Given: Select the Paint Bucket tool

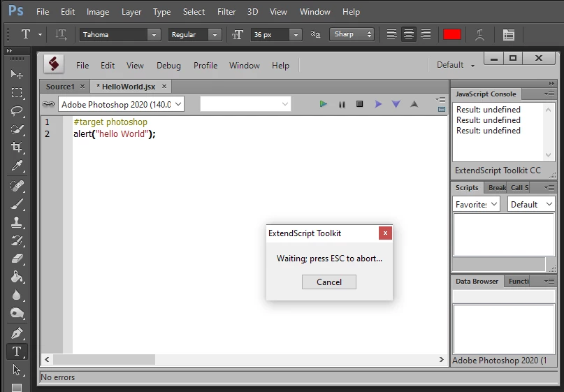Looking at the screenshot, I should [17, 277].
